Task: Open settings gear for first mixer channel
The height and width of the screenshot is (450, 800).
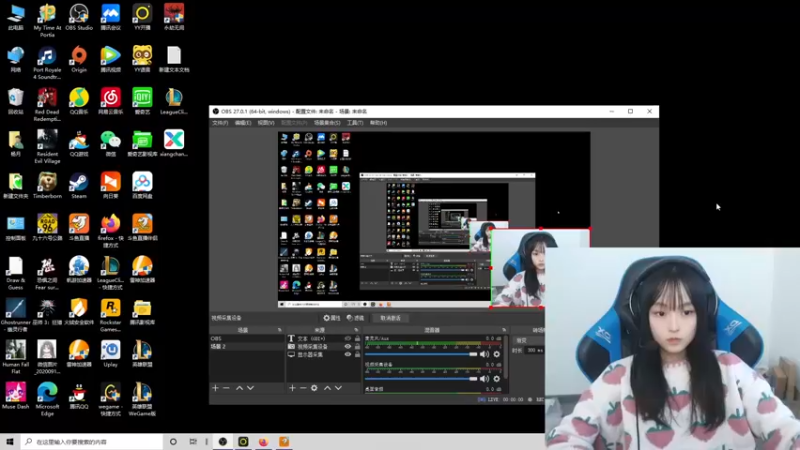Action: (x=496, y=354)
